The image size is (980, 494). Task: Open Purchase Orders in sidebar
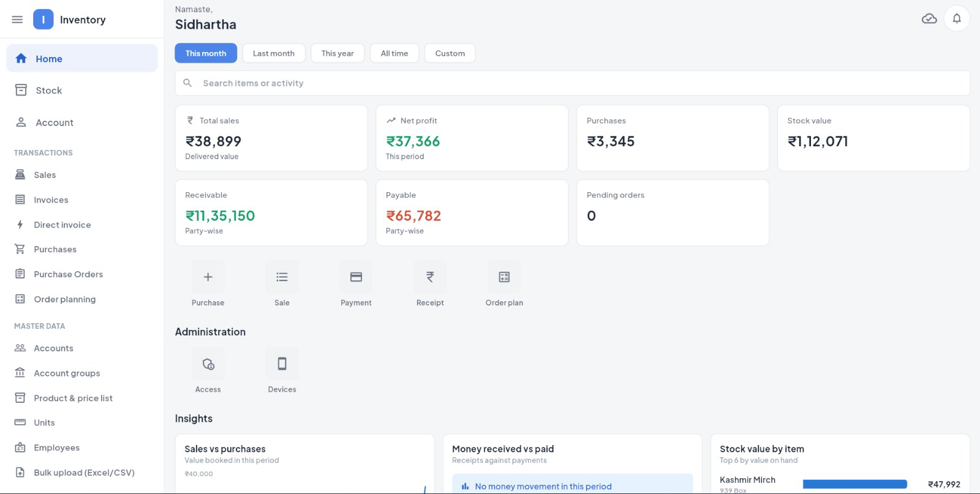(82, 274)
